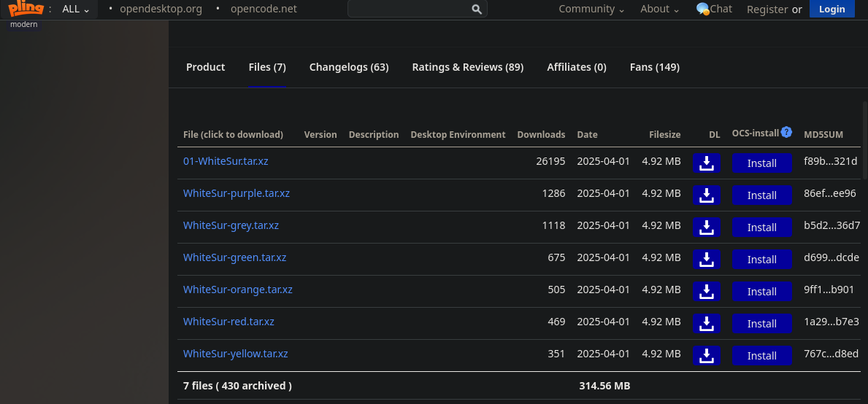The width and height of the screenshot is (868, 404).
Task: Click the files table vertical scrollbar
Action: [x=864, y=140]
